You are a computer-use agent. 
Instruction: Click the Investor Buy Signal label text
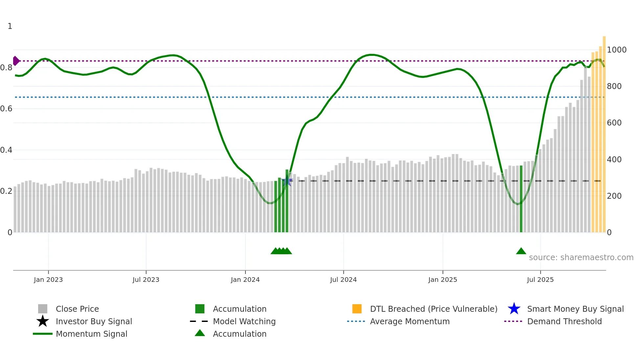point(94,321)
